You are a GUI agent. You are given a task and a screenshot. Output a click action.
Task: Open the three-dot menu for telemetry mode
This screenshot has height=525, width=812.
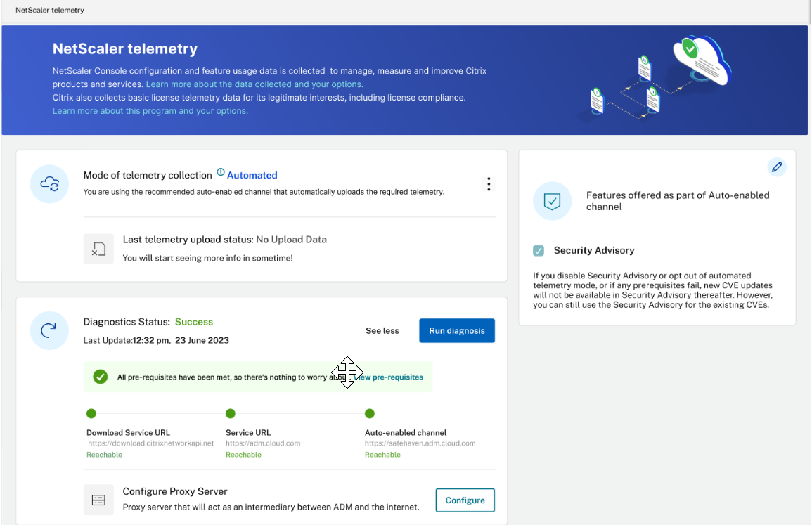coord(489,184)
